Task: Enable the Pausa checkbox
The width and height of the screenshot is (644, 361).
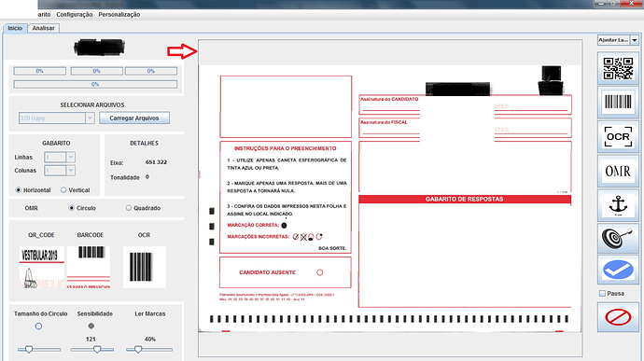Action: [602, 293]
